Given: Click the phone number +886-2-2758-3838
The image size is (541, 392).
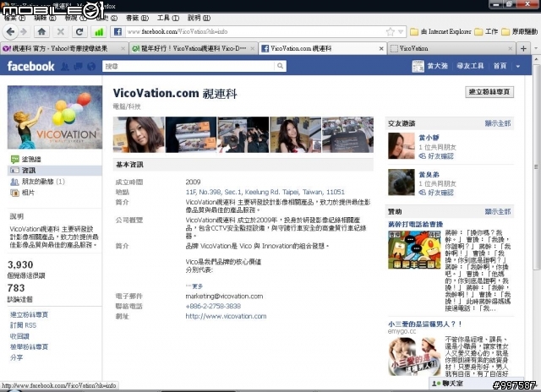Looking at the screenshot, I should pos(213,306).
